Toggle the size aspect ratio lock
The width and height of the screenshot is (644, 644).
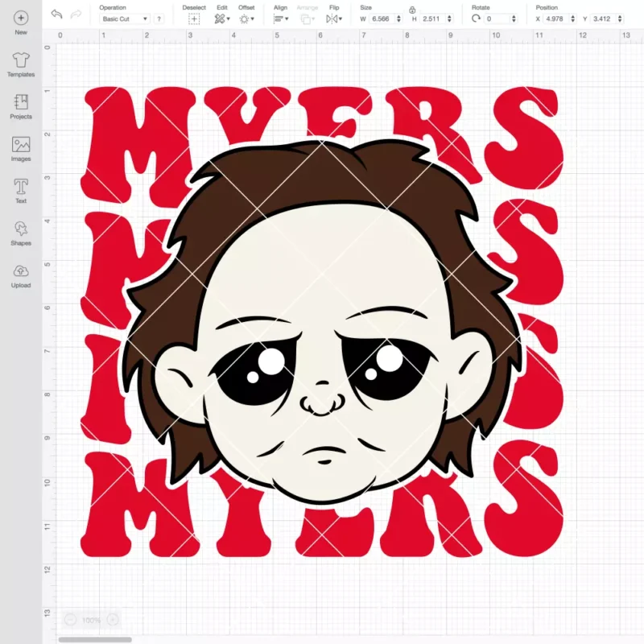click(x=412, y=10)
